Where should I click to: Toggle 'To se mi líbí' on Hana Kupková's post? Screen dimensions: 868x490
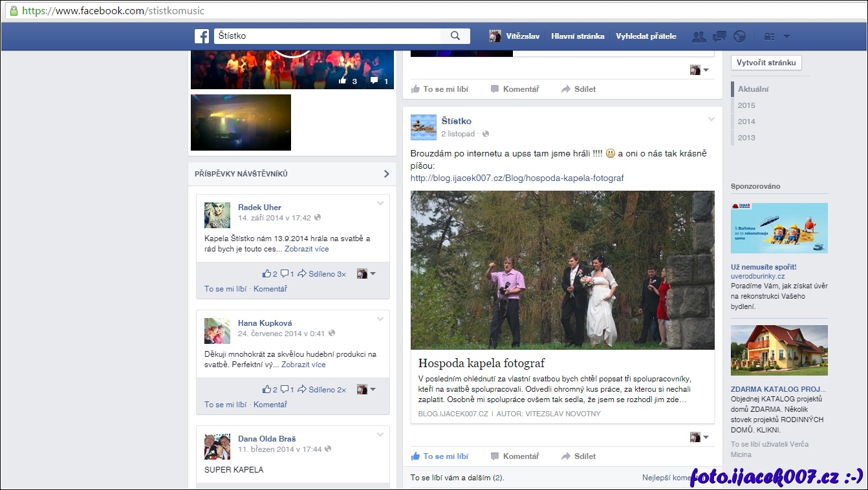[x=225, y=405]
